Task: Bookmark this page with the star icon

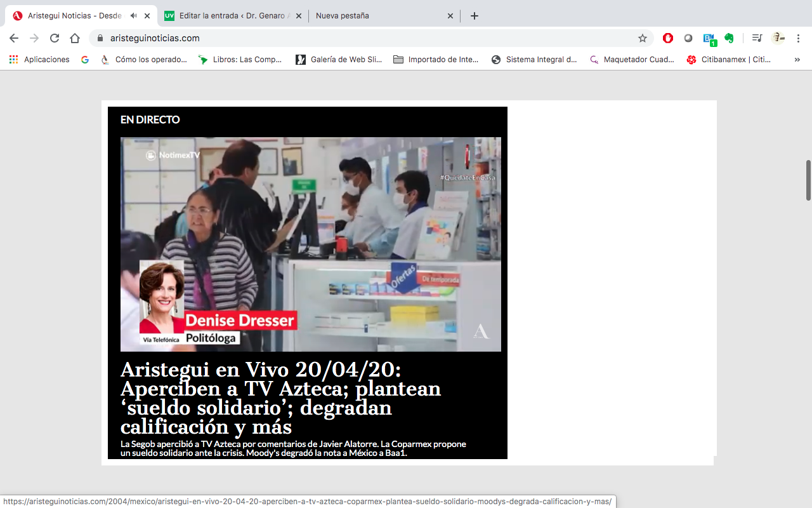Action: [643, 38]
